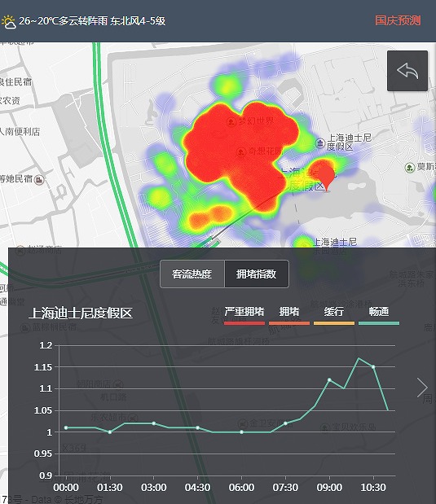436x504 pixels.
Task: Switch to the 客流热度 tab
Action: coord(192,274)
